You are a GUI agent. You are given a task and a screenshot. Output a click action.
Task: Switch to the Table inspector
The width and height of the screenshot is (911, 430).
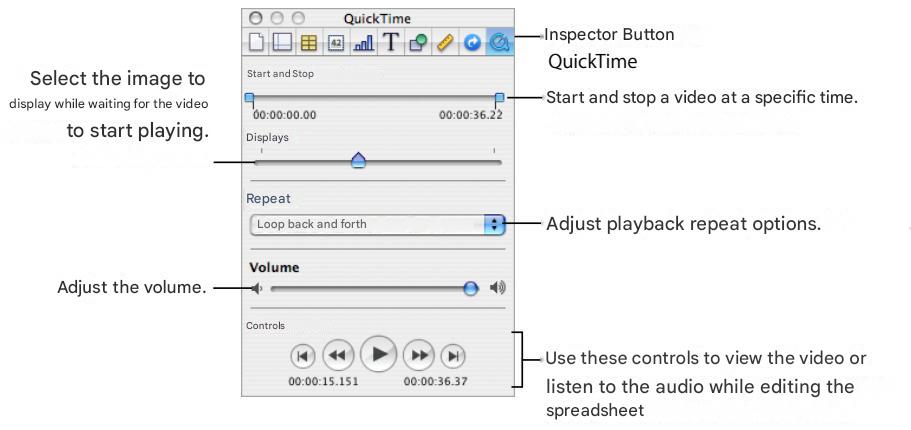pyautogui.click(x=309, y=42)
